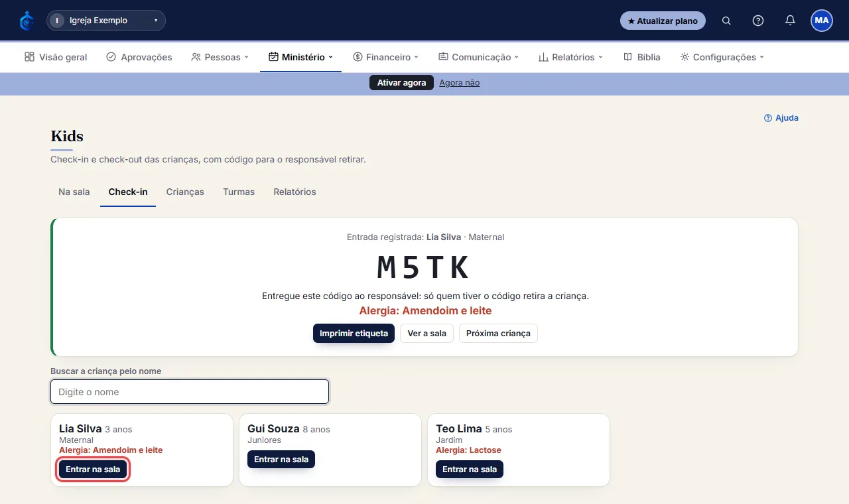Click the Atualizar plano button
849x504 pixels.
pos(663,21)
